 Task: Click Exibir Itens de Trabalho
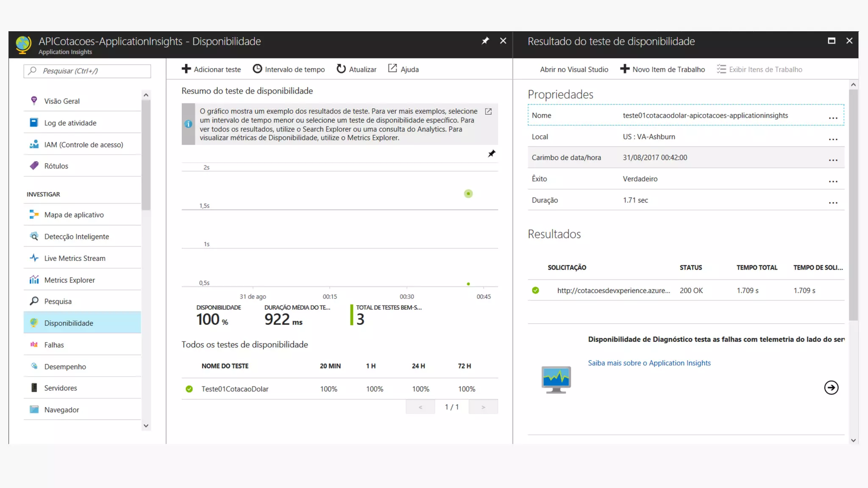pos(759,69)
